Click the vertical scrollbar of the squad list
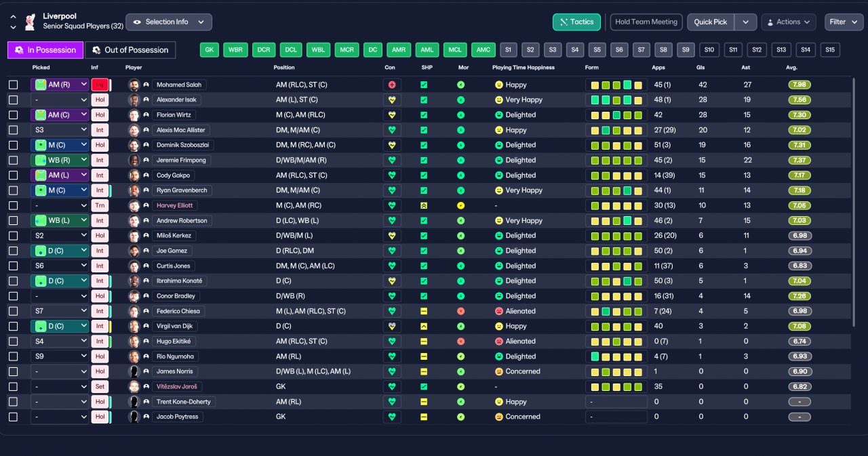Image resolution: width=868 pixels, height=456 pixels. click(x=854, y=203)
